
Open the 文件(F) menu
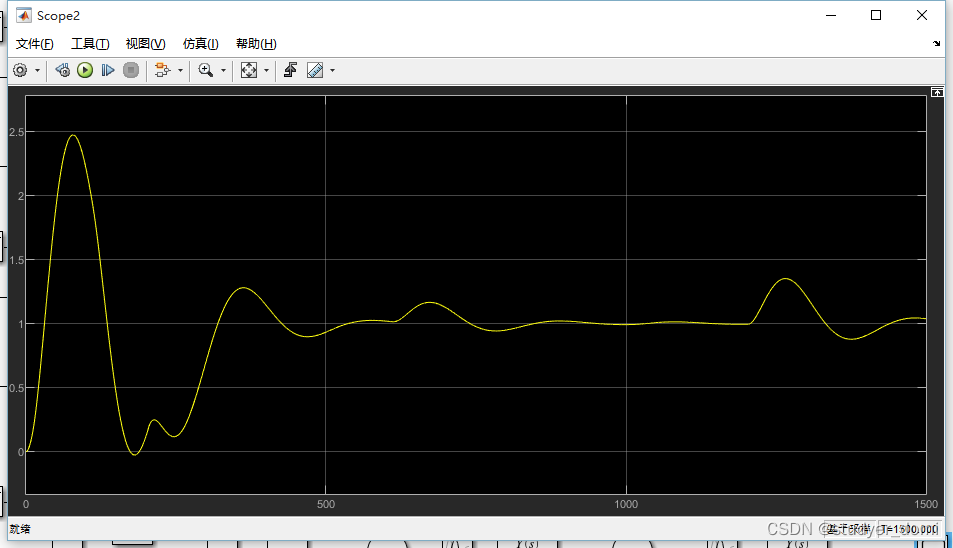pos(35,44)
